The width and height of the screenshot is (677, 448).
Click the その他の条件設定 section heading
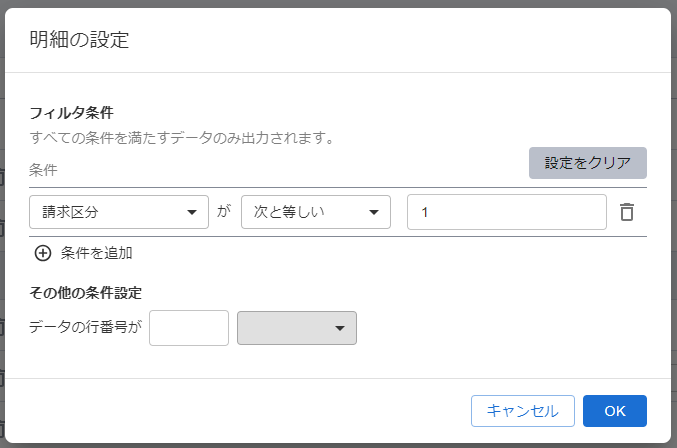pyautogui.click(x=85, y=293)
